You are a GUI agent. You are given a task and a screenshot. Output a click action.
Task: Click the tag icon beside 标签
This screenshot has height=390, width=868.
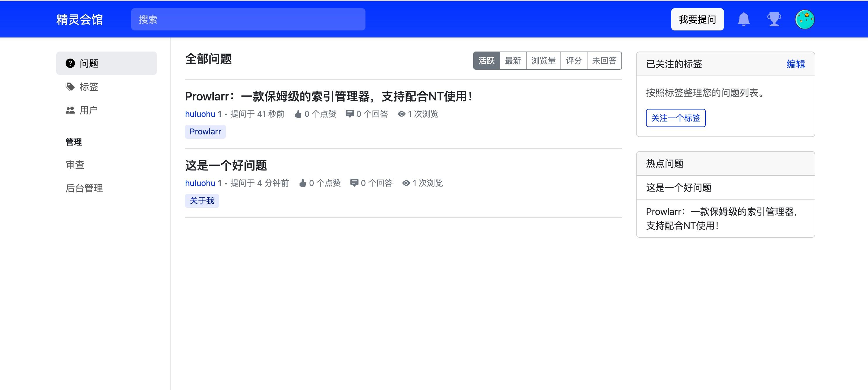click(70, 87)
